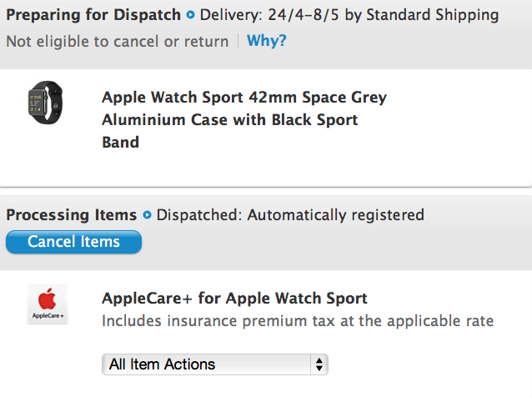Click the blue arrow beside Preparing for Dispatch
This screenshot has width=532, height=397.
point(191,15)
